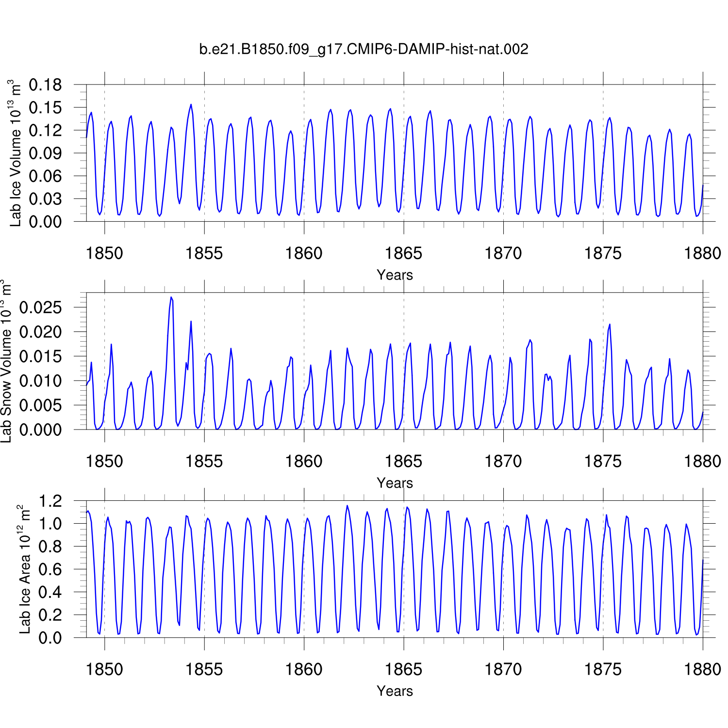Click the 0.010 value on the snow volume axis
728x728 pixels.
coord(41,381)
